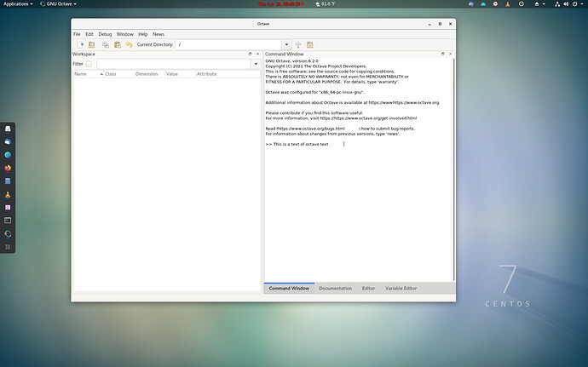588x367 pixels.
Task: Open the globe web browser dock icon
Action: pyautogui.click(x=8, y=155)
